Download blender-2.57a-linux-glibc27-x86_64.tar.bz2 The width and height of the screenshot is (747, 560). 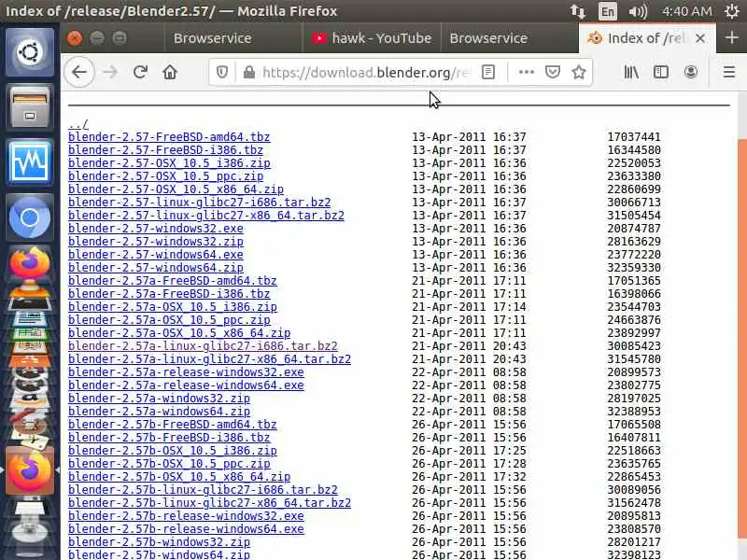click(x=209, y=359)
